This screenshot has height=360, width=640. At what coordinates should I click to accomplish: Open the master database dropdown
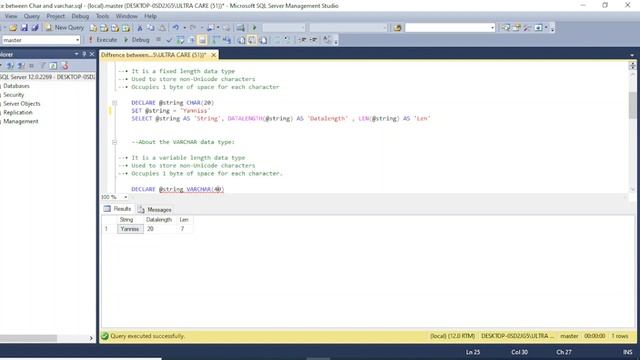(x=77, y=40)
